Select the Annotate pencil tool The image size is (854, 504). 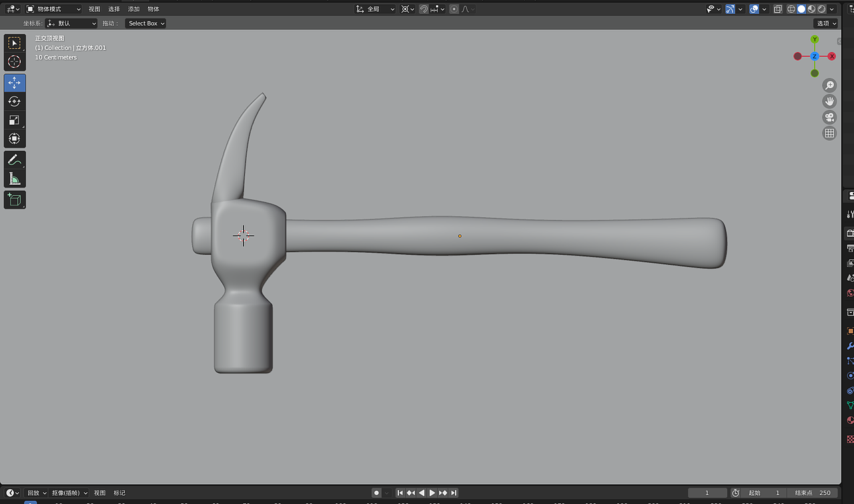click(15, 160)
